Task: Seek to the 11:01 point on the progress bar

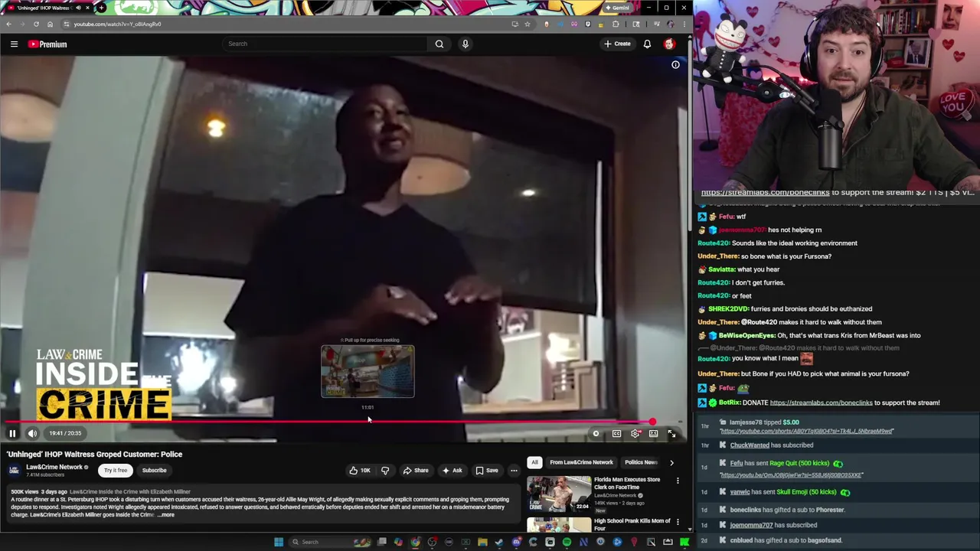Action: (x=367, y=422)
